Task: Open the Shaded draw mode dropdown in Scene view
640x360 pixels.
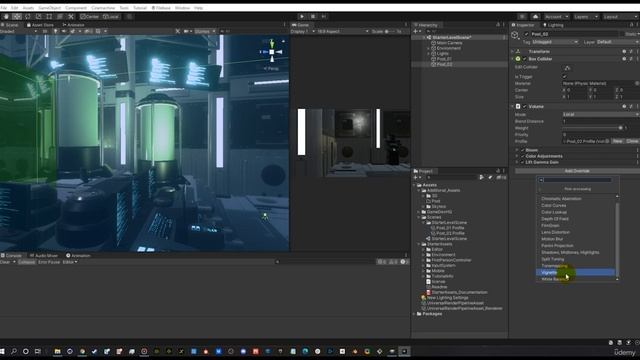Action: pyautogui.click(x=19, y=31)
